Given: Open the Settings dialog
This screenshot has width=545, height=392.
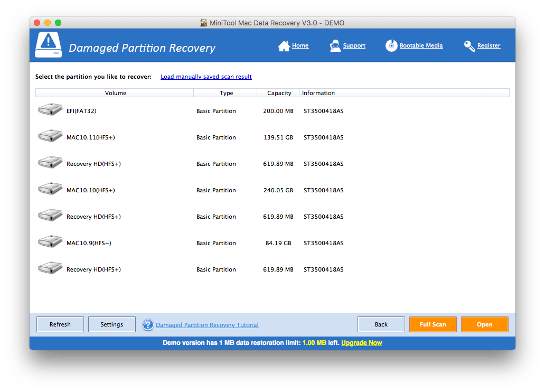Looking at the screenshot, I should (x=111, y=324).
